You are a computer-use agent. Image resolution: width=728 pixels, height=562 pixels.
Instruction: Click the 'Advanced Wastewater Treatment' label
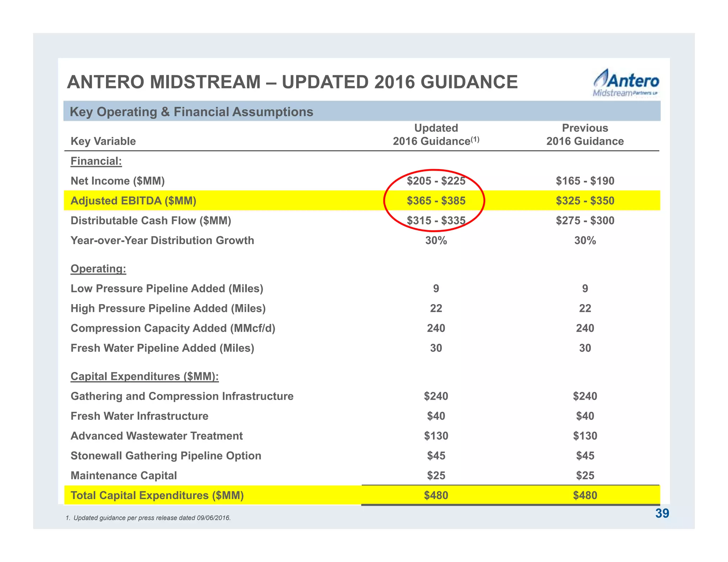[x=157, y=436]
